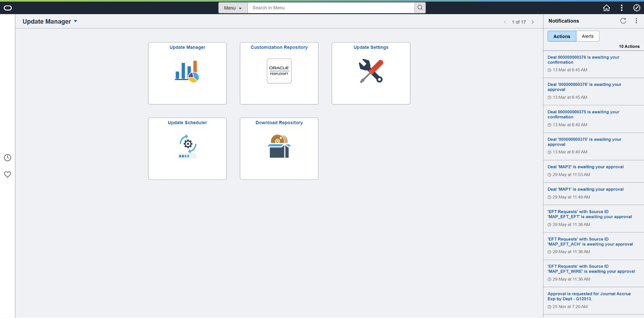This screenshot has width=644, height=318.
Task: Click the Update Manager bar chart icon
Action: click(187, 71)
